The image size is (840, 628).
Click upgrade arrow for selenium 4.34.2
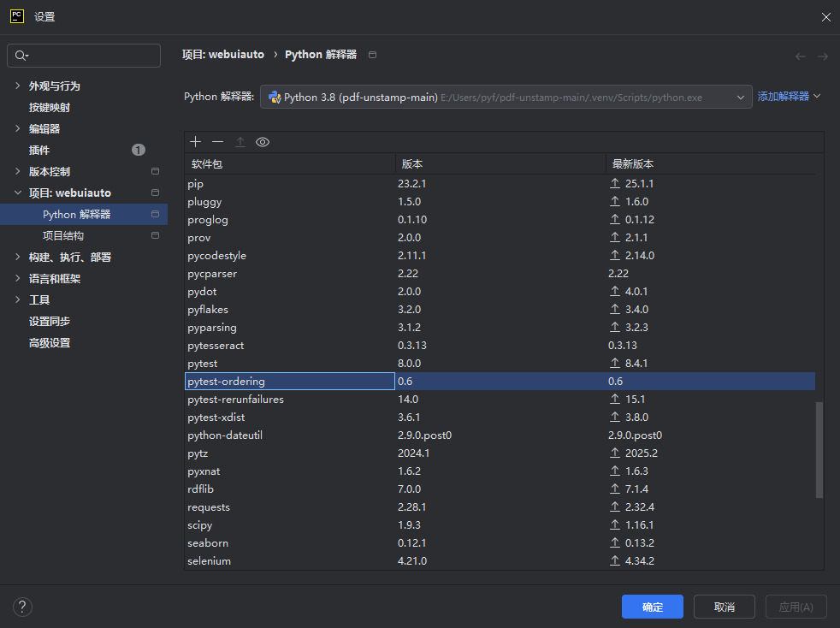[615, 561]
